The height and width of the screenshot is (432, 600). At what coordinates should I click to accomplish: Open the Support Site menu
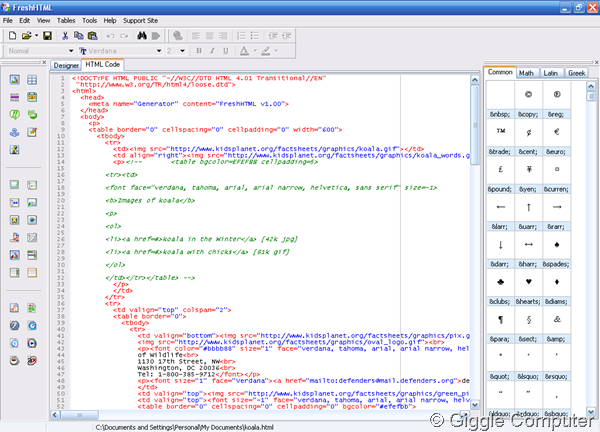click(x=140, y=21)
